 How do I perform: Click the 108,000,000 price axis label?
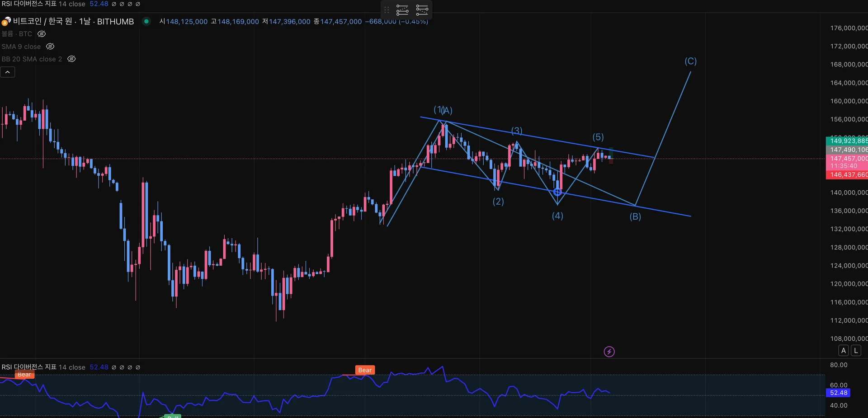[x=849, y=338]
